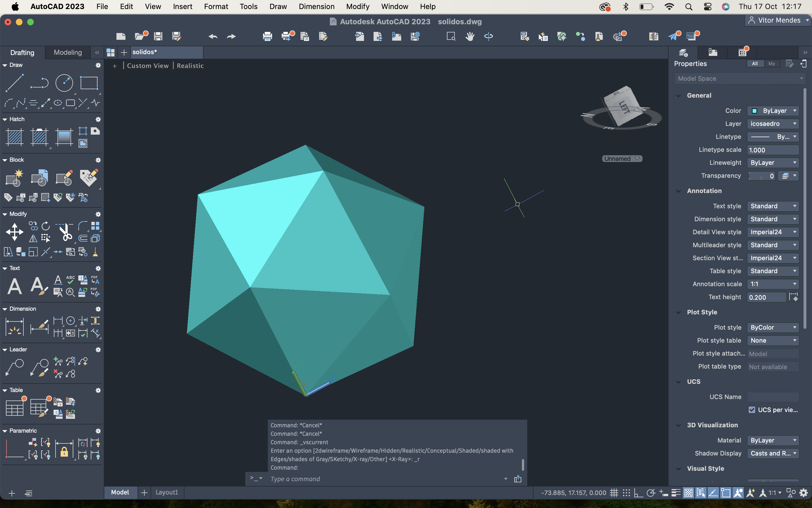812x508 pixels.
Task: Choose the Gradient hatch tool
Action: (64, 137)
